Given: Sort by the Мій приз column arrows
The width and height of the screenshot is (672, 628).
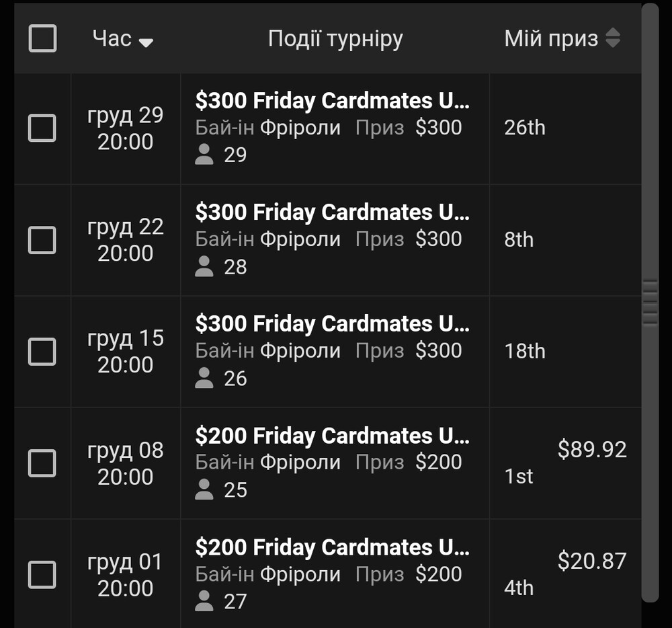Looking at the screenshot, I should (x=613, y=38).
